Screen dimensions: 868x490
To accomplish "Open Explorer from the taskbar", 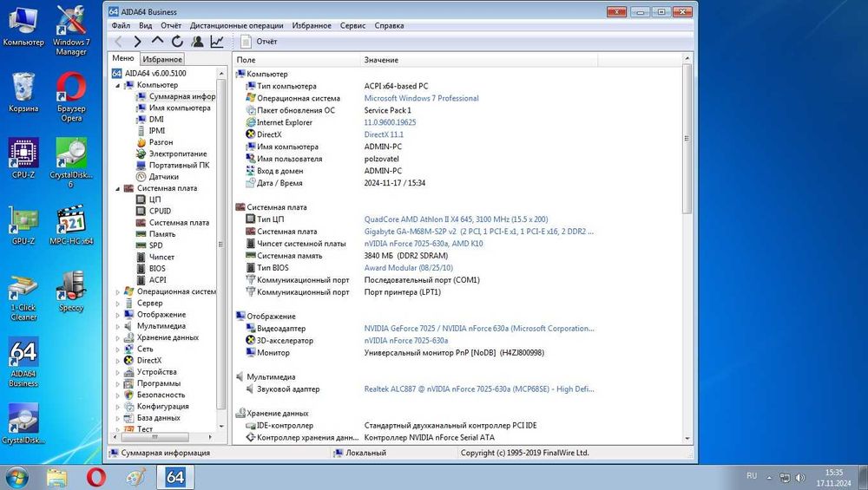I will [x=56, y=477].
